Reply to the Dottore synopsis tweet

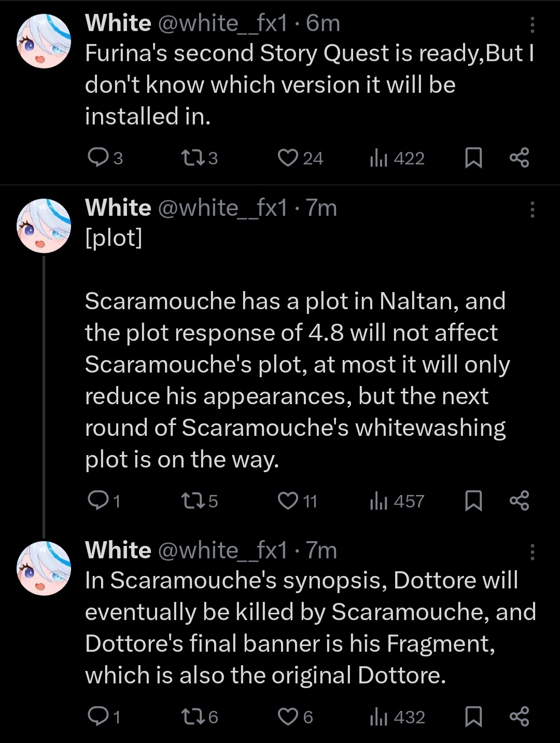[x=97, y=717]
